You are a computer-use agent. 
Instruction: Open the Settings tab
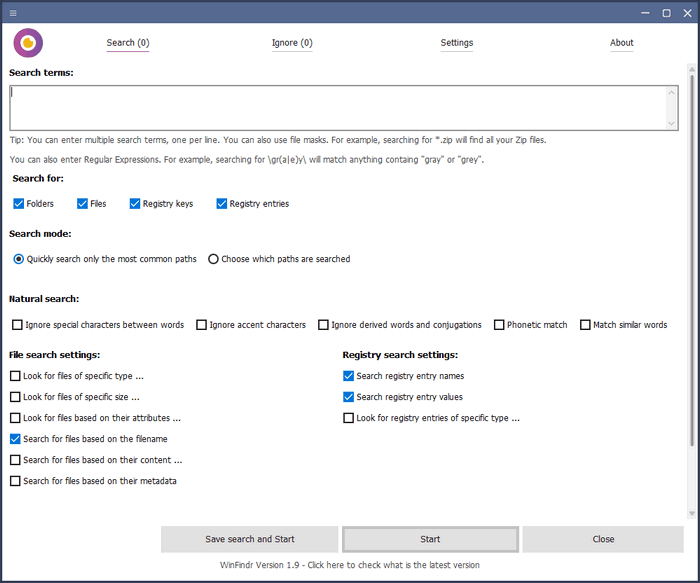coord(457,43)
